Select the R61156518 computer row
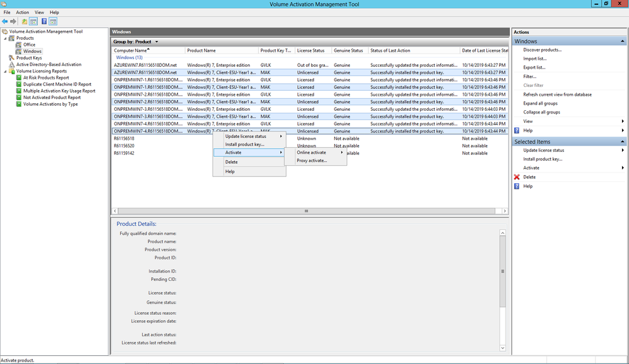Screen dimensions: 629x364 [309, 139]
